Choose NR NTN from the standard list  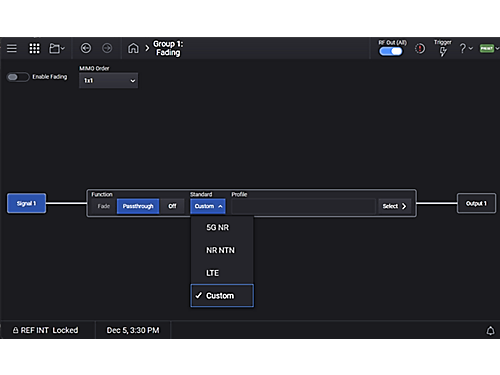point(222,250)
